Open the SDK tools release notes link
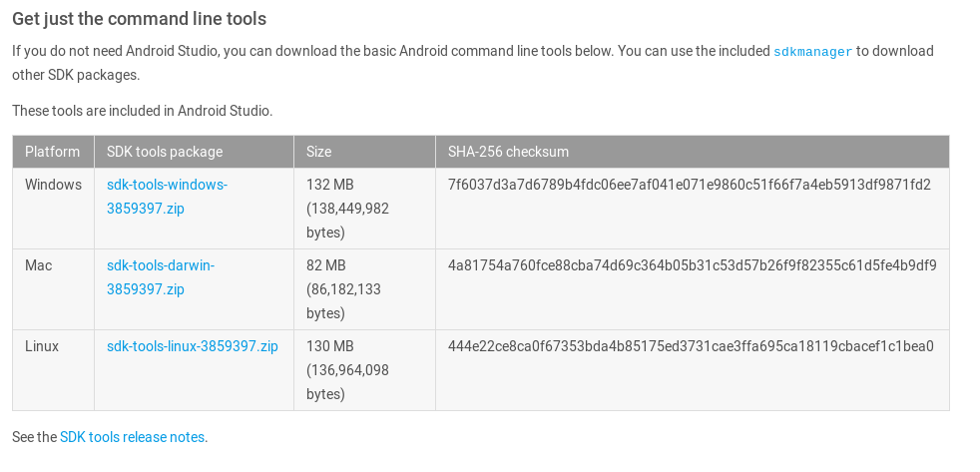980x472 pixels. pyautogui.click(x=132, y=437)
